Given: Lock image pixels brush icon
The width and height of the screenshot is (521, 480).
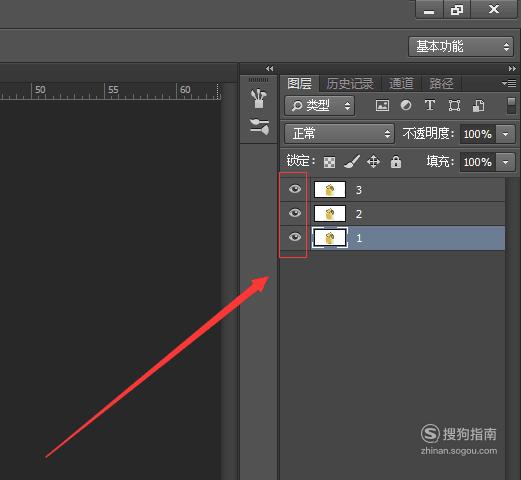Looking at the screenshot, I should (352, 162).
